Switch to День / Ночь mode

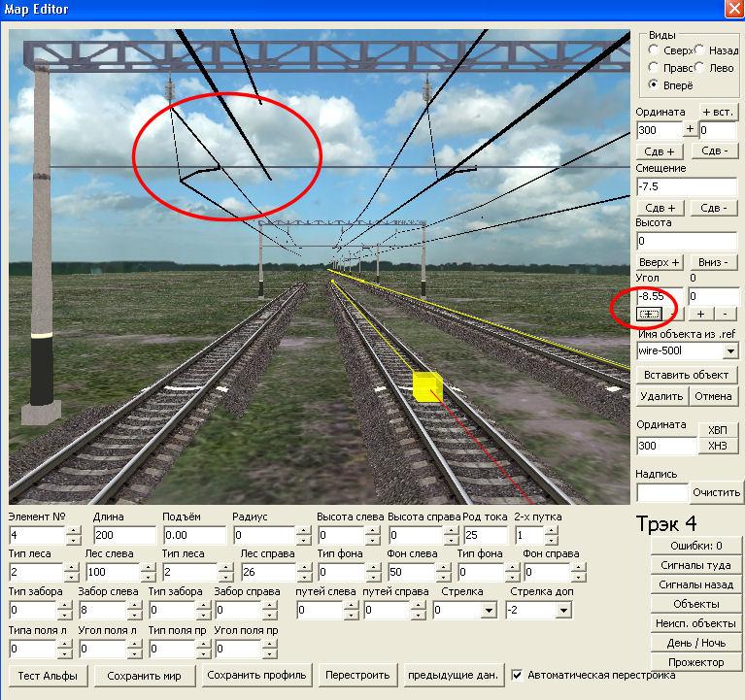pyautogui.click(x=695, y=643)
